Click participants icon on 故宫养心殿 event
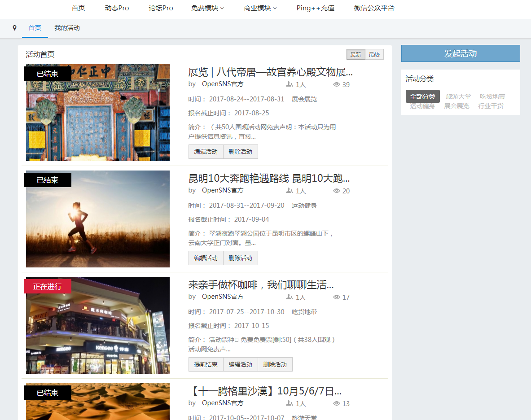This screenshot has width=531, height=420. (x=290, y=84)
